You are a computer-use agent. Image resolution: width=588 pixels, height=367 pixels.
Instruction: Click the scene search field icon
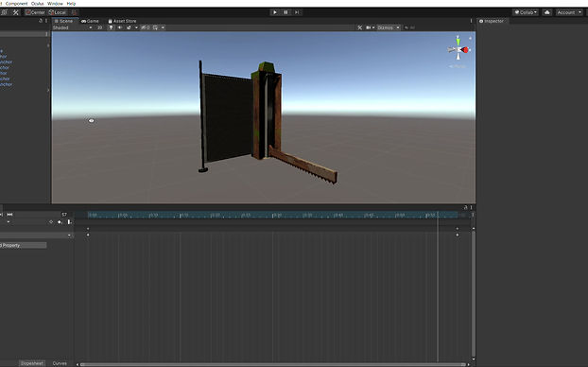406,27
